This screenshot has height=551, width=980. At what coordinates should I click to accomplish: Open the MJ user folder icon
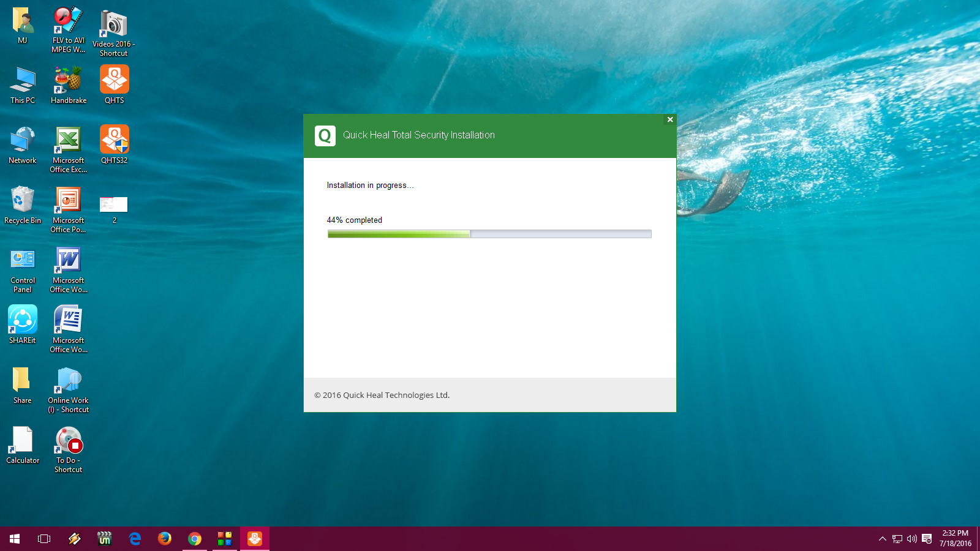coord(23,21)
